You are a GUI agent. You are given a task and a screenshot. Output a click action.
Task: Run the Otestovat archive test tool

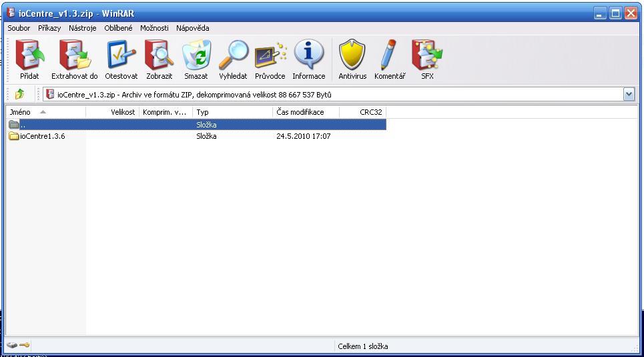click(x=121, y=59)
